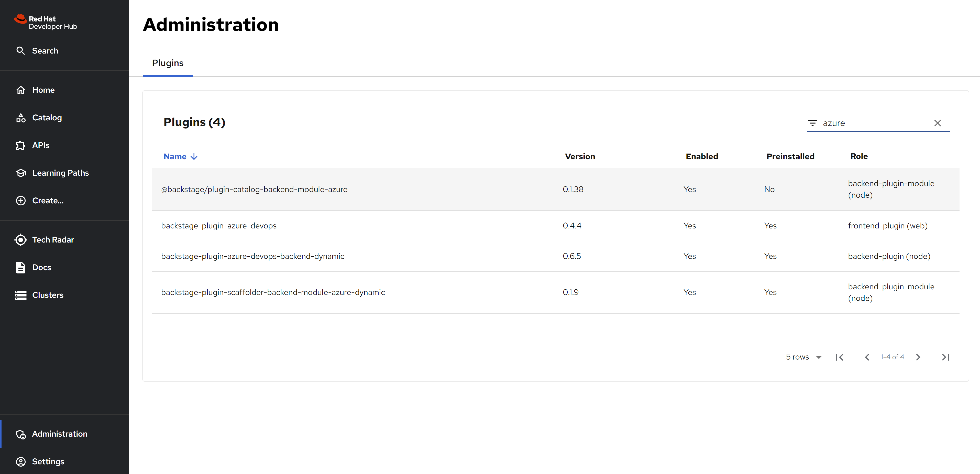Viewport: 980px width, 474px height.
Task: Click the azure filter text field
Action: pyautogui.click(x=875, y=123)
